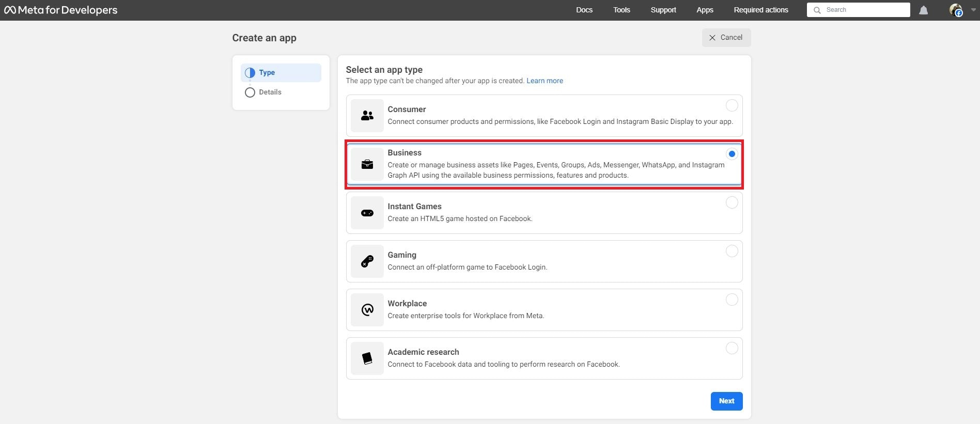This screenshot has width=980, height=424.
Task: Click the Instant Games controller icon
Action: [x=367, y=213]
